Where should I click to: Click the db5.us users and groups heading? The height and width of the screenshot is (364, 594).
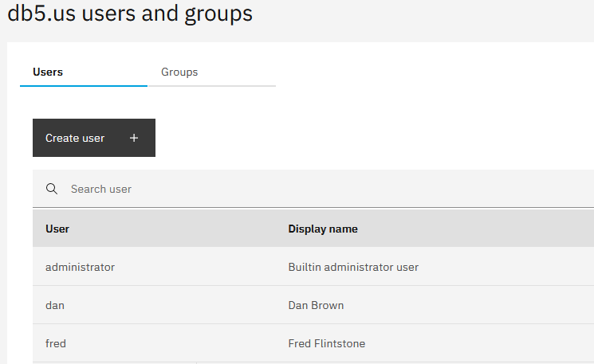coord(130,14)
